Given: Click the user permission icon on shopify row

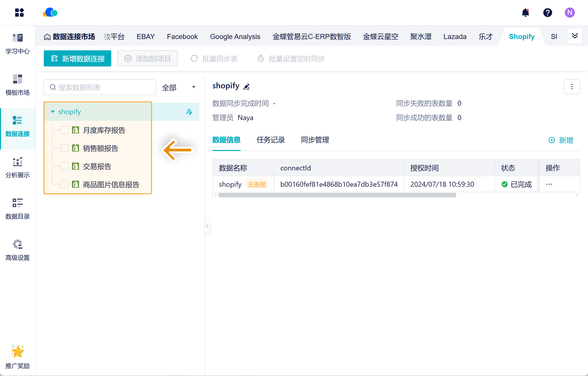Looking at the screenshot, I should [189, 112].
